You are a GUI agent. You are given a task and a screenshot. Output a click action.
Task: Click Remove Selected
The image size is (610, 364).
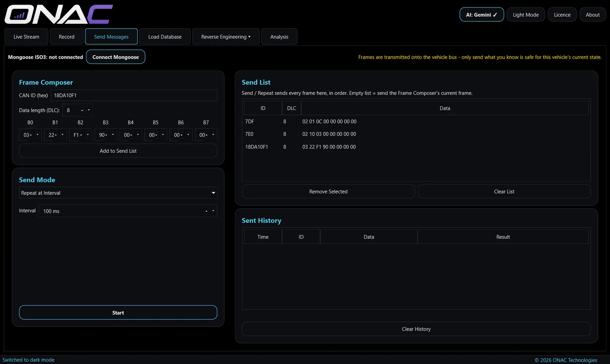tap(328, 192)
